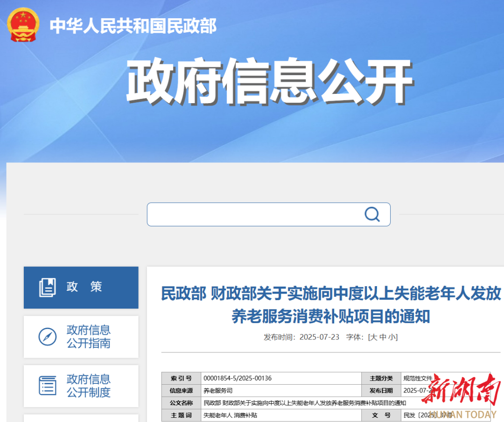The image size is (504, 422).
Task: Click the list icon for 政府信息公开制度
Action: [x=47, y=386]
